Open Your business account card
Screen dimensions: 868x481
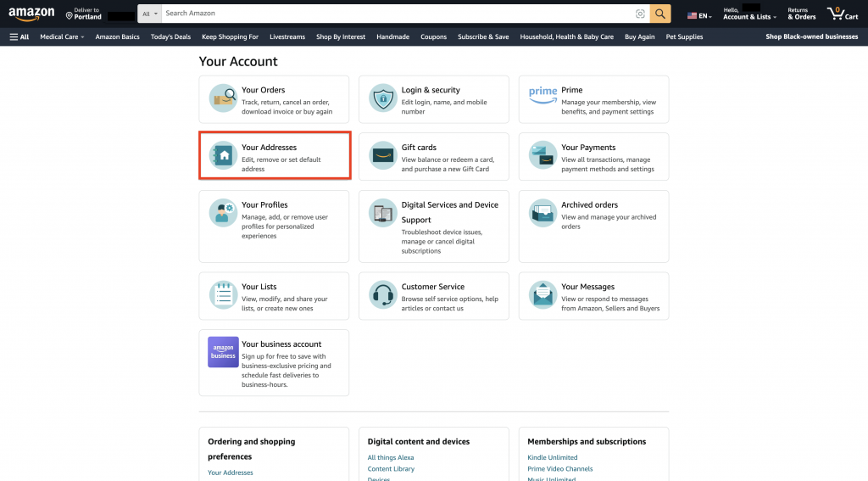point(274,362)
